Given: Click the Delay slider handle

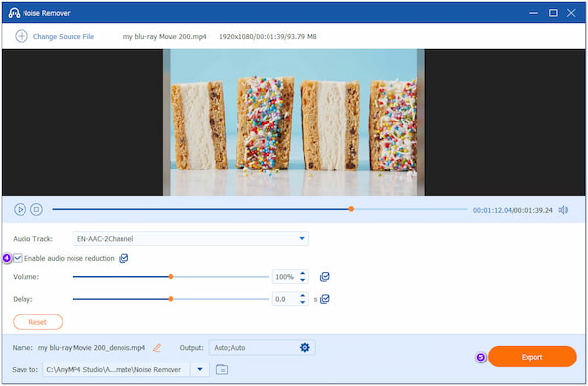Looking at the screenshot, I should pyautogui.click(x=171, y=299).
